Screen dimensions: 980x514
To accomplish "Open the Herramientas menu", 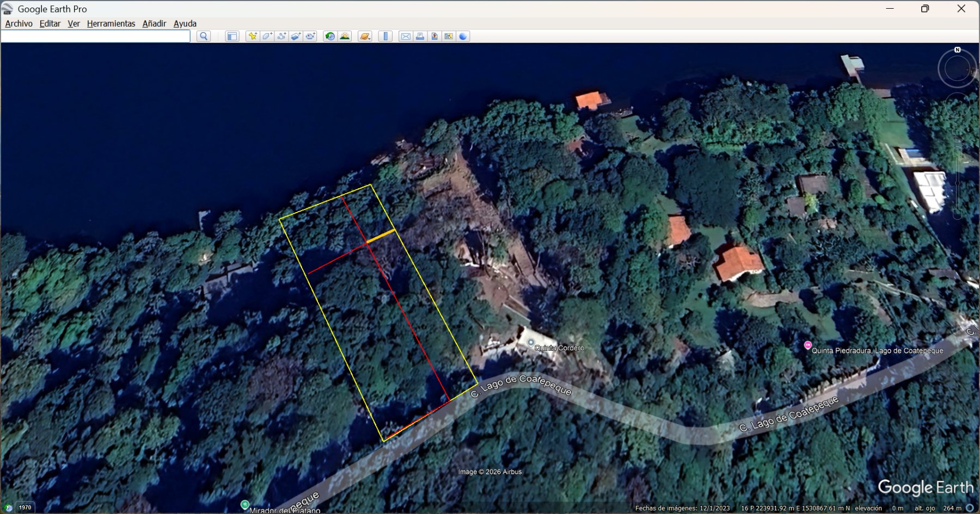I will coord(111,23).
